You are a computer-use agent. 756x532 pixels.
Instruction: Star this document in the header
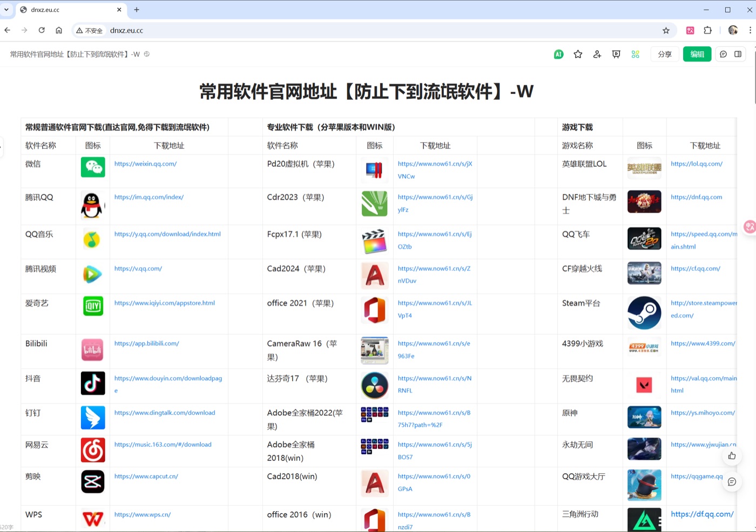point(578,54)
